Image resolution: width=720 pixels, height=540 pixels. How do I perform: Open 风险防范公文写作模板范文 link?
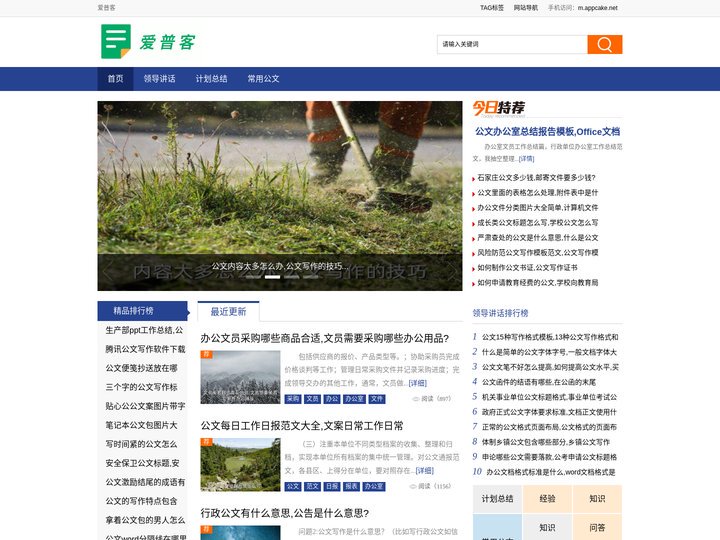[x=538, y=253]
